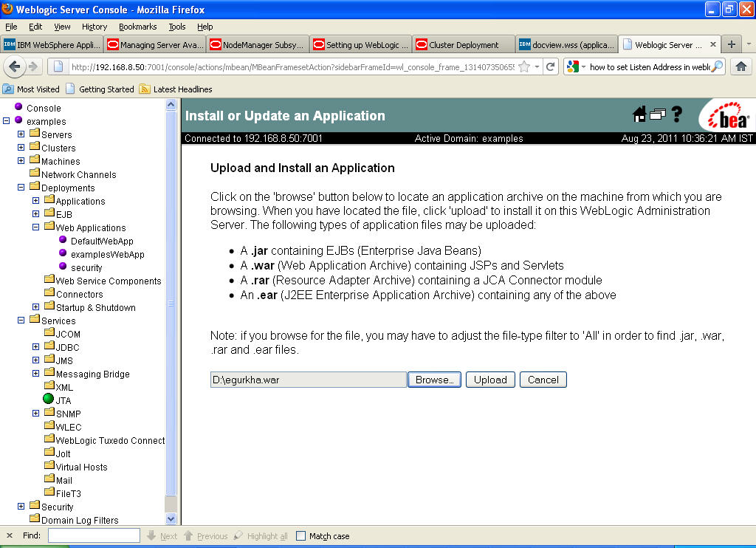Open the Help menu
This screenshot has height=548, width=756.
click(205, 27)
